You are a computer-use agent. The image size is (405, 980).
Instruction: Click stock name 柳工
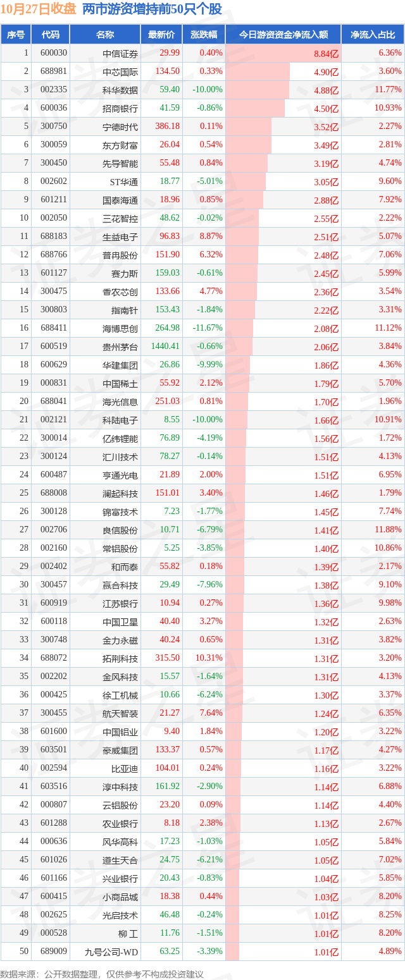click(x=127, y=933)
